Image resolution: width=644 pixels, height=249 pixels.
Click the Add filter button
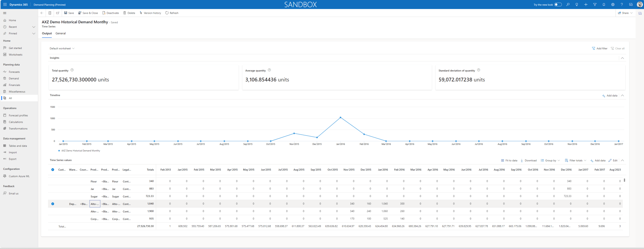tap(599, 48)
